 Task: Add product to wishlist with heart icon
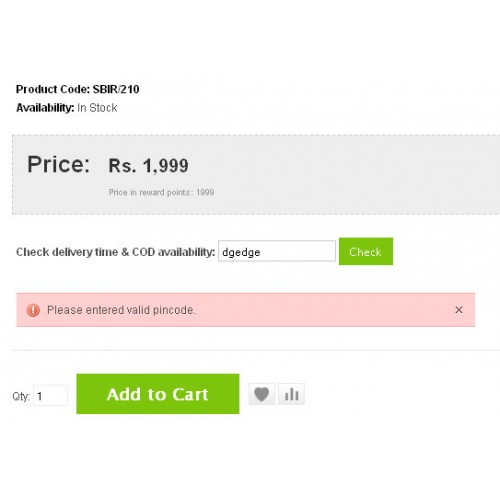(262, 394)
